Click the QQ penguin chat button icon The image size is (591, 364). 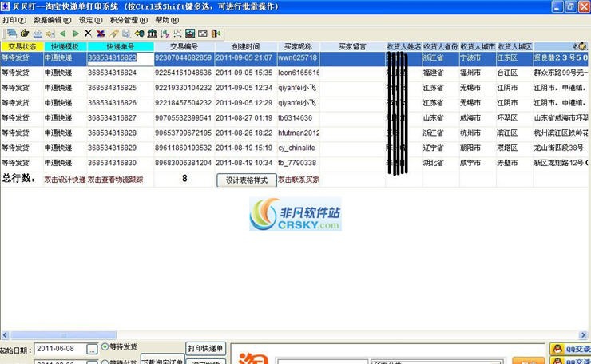click(x=557, y=349)
